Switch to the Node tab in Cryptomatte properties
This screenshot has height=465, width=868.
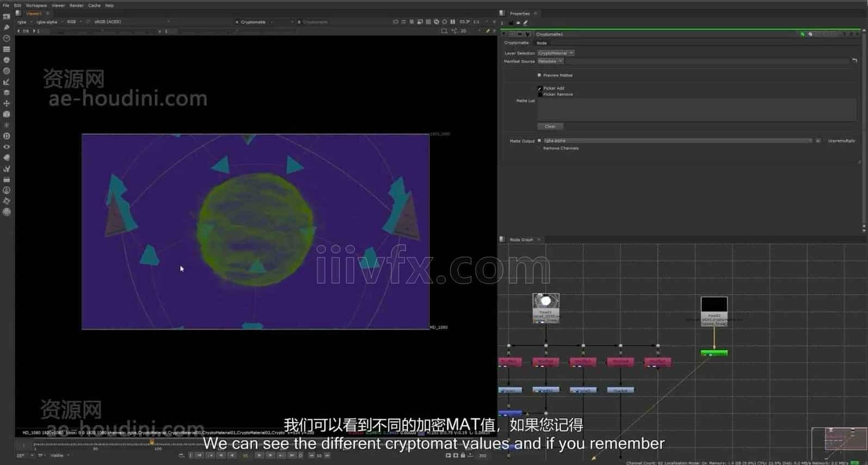pos(541,43)
